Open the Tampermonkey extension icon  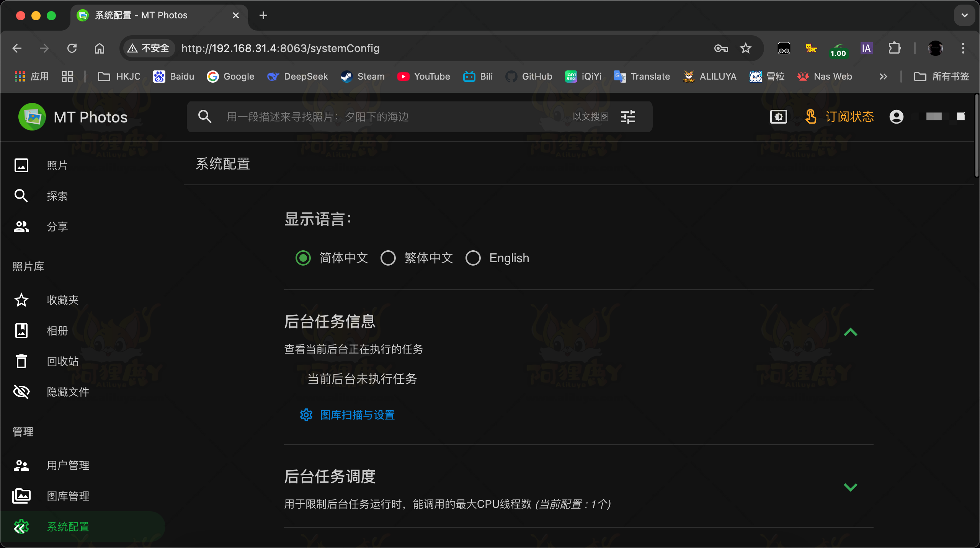point(784,48)
